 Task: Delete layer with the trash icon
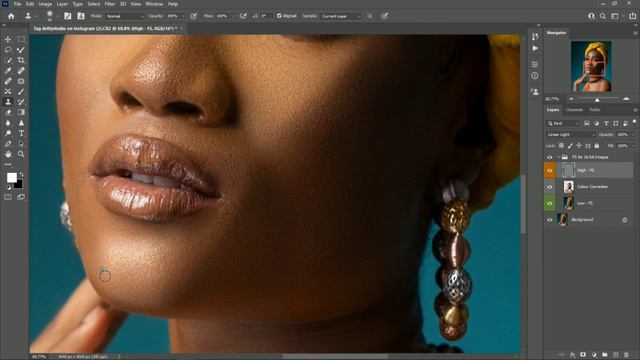pyautogui.click(x=626, y=355)
